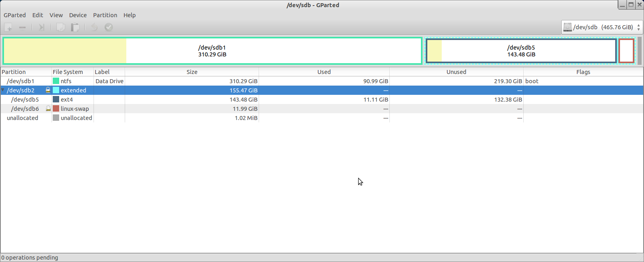Image resolution: width=644 pixels, height=262 pixels.
Task: Sort by the File System column header
Action: coord(68,72)
